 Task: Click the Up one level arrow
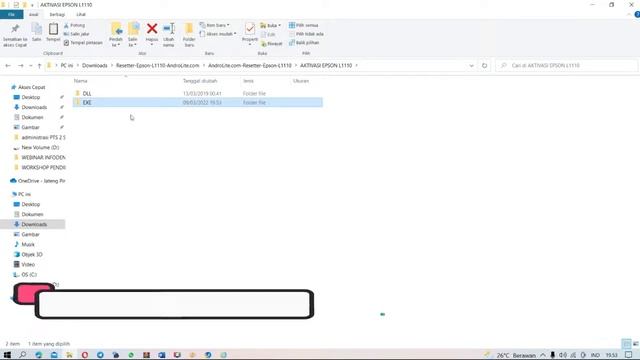(x=39, y=65)
